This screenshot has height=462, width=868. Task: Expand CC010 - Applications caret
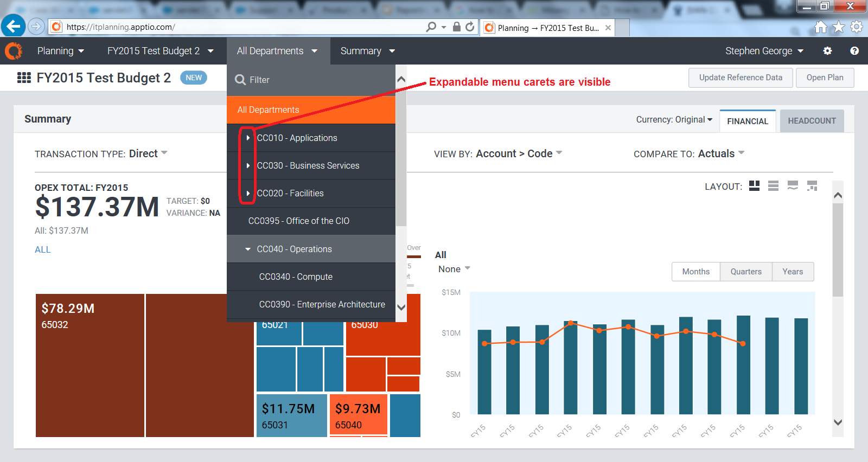(248, 138)
